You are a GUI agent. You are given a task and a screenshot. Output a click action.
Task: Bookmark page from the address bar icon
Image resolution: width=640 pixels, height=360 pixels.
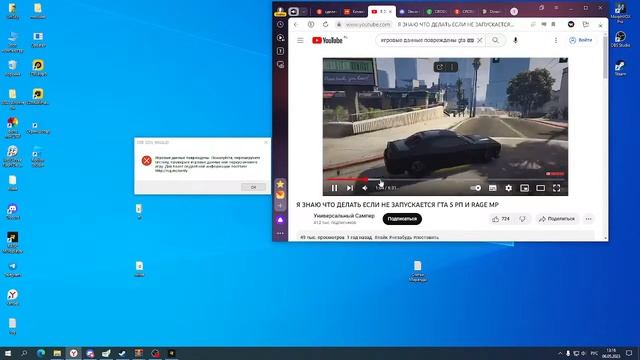[553, 24]
